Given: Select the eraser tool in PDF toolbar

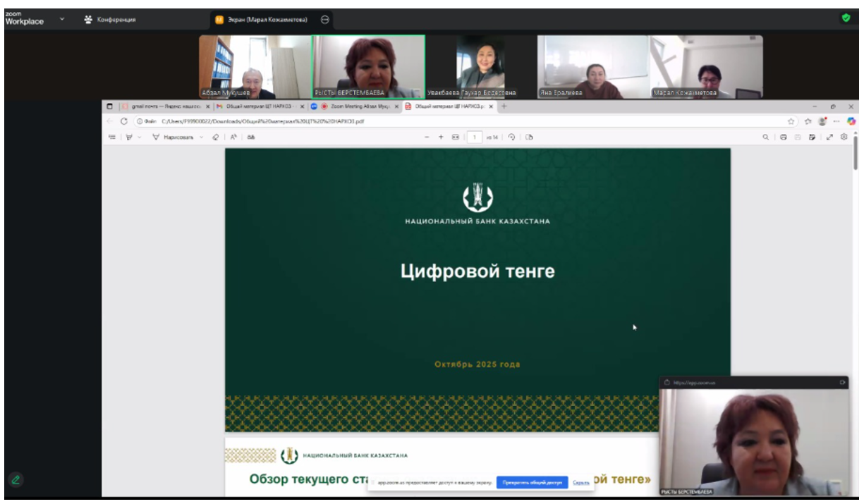Looking at the screenshot, I should click(215, 137).
